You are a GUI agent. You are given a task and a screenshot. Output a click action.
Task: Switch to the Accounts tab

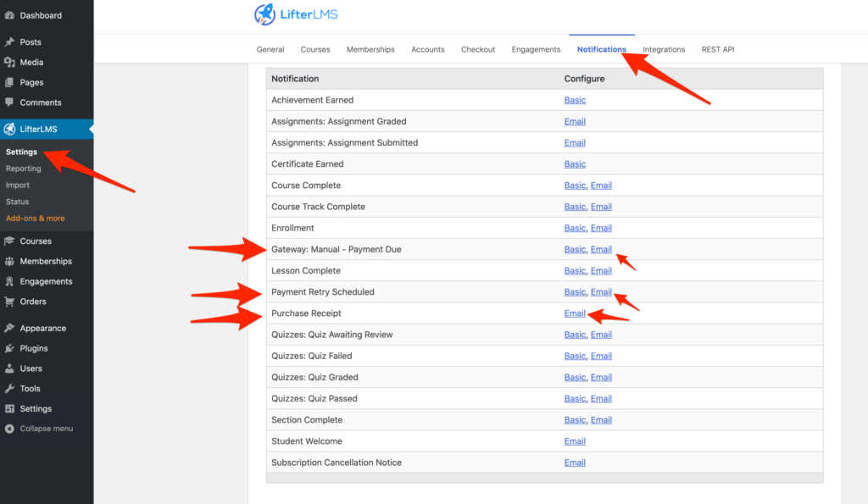(427, 49)
